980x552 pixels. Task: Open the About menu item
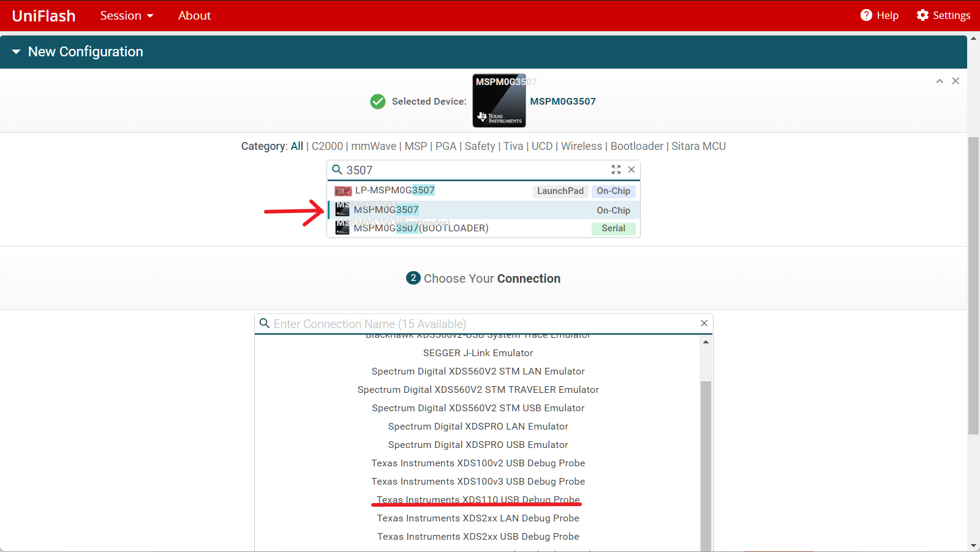(x=194, y=16)
